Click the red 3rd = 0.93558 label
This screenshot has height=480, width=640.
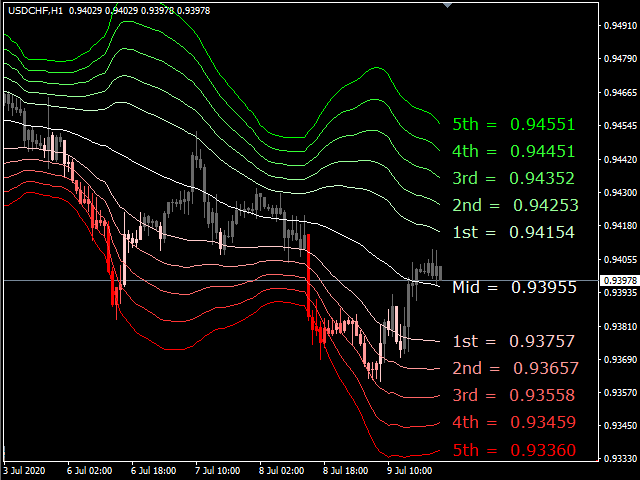click(x=513, y=395)
